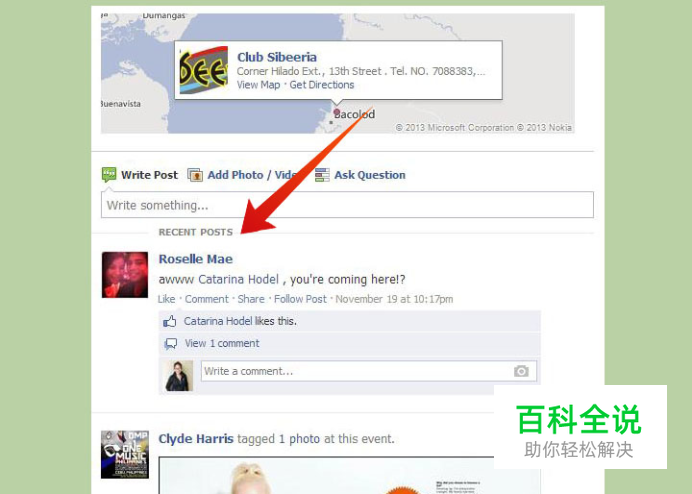Open the Write Post tab
This screenshot has height=494, width=692.
[x=149, y=175]
